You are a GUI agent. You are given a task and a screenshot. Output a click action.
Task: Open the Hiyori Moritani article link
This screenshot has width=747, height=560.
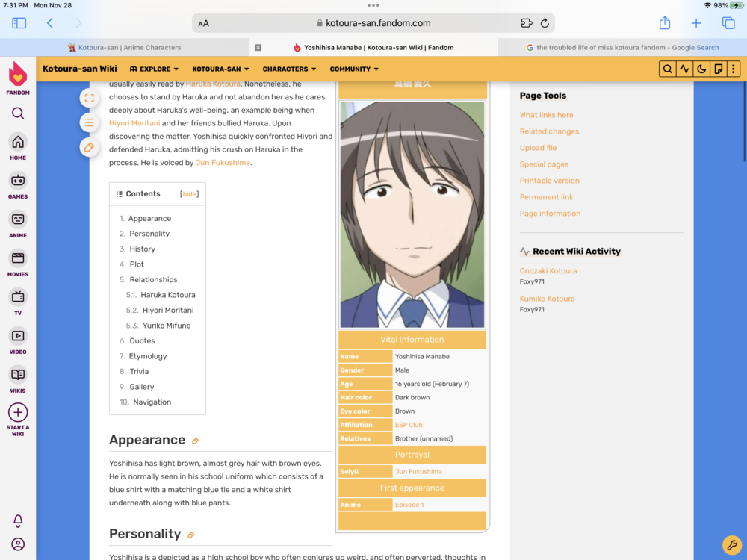pyautogui.click(x=134, y=123)
